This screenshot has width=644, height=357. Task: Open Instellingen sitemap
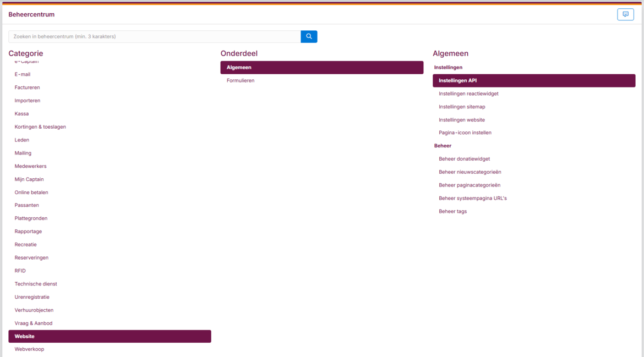pyautogui.click(x=462, y=107)
